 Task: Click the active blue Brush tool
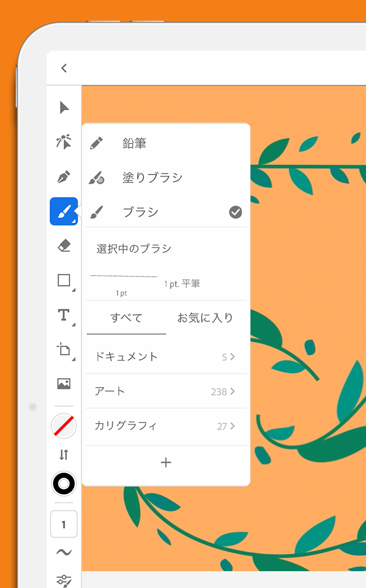click(x=64, y=211)
